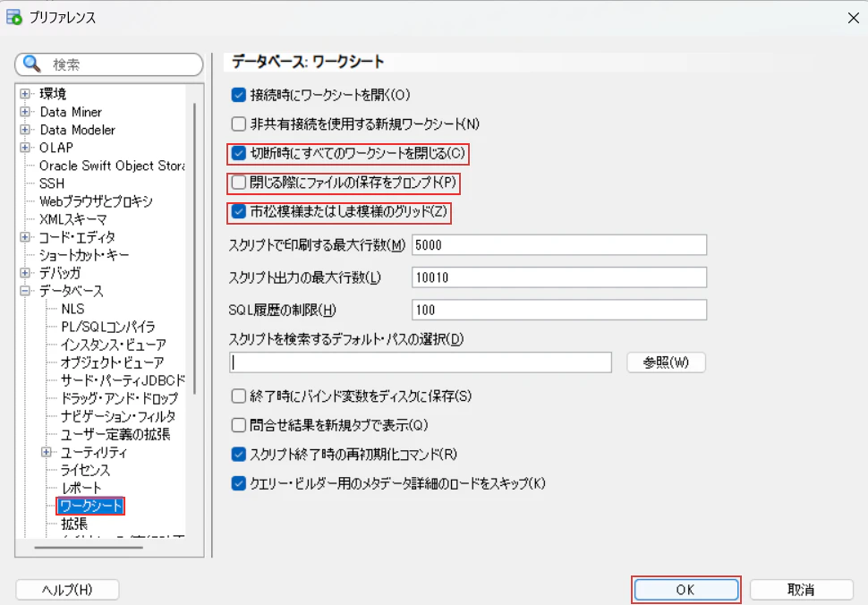
Task: Enable 終了時にバインド変数をディスクに保存 checkbox
Action: (x=239, y=396)
